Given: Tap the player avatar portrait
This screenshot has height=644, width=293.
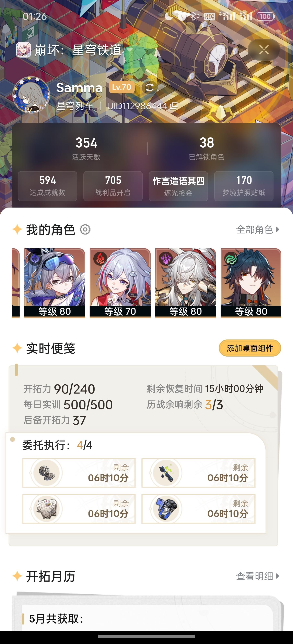Looking at the screenshot, I should (x=31, y=95).
